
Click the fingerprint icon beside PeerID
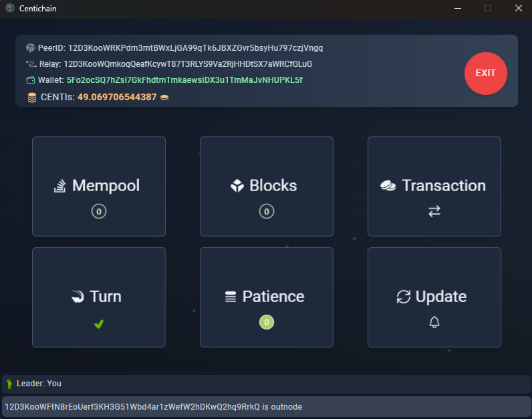point(31,48)
